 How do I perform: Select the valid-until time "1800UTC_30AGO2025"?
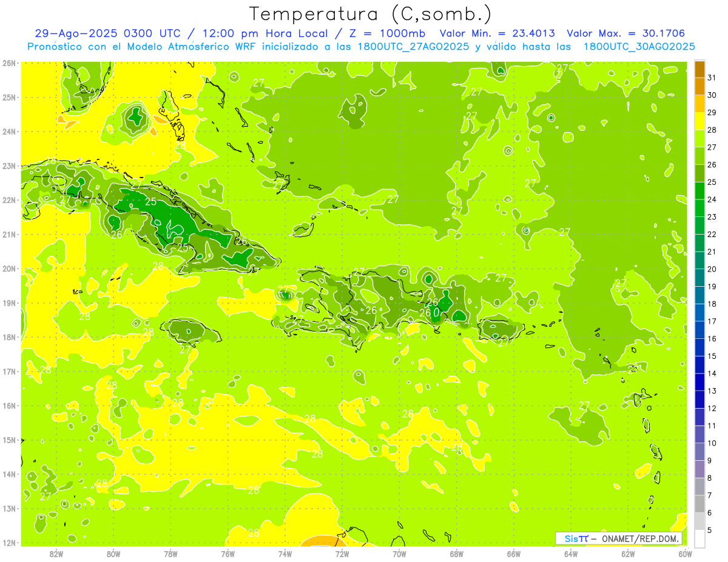(x=639, y=47)
